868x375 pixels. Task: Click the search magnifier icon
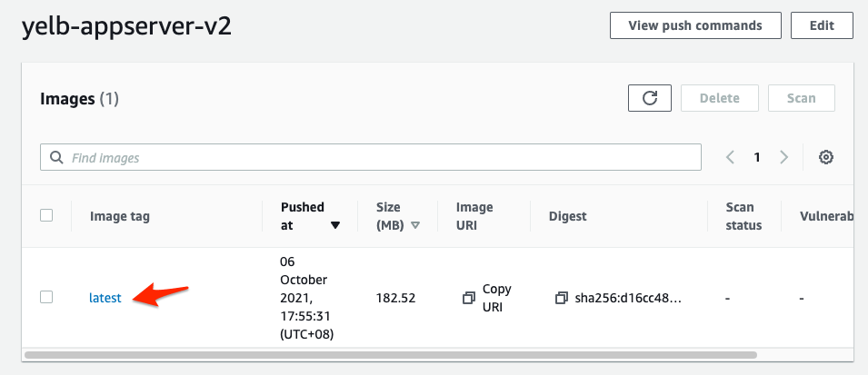point(56,158)
